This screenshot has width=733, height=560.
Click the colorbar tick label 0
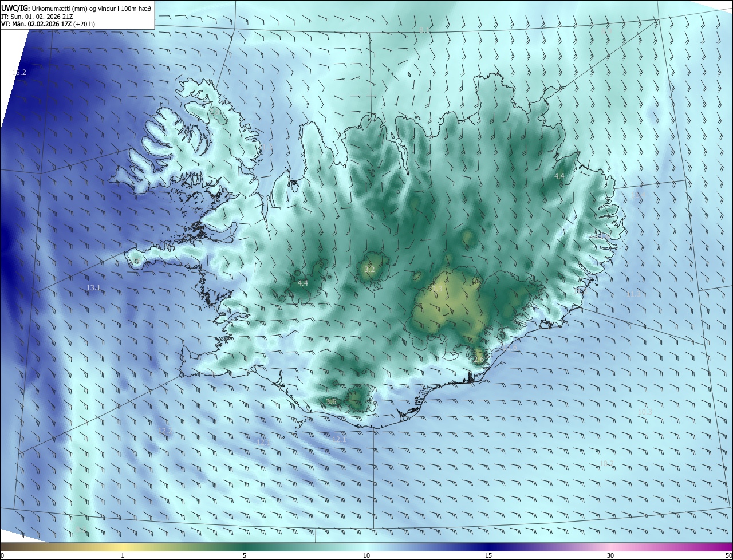coord(2,555)
